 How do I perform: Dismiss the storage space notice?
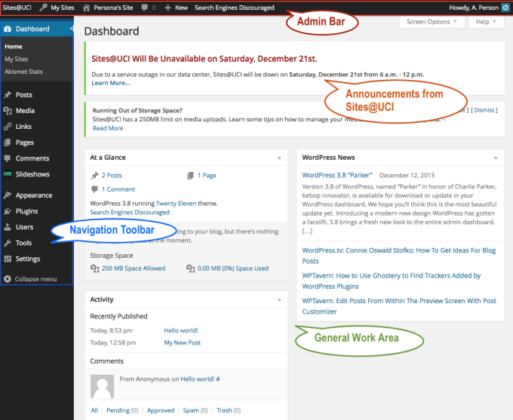(484, 110)
